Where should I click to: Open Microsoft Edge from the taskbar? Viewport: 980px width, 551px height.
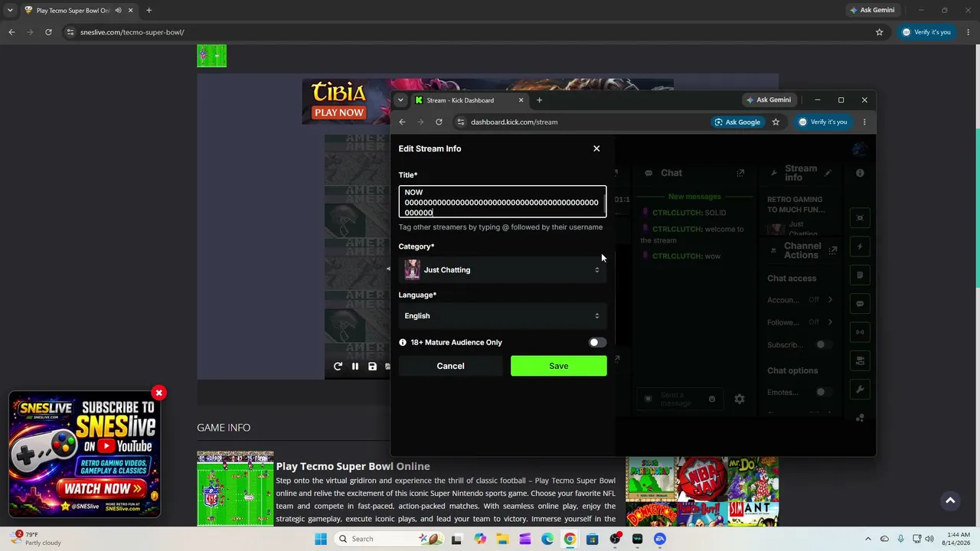point(547,539)
